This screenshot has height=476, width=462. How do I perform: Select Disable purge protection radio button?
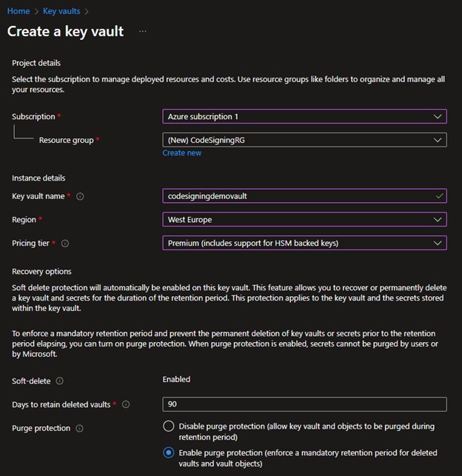click(169, 426)
